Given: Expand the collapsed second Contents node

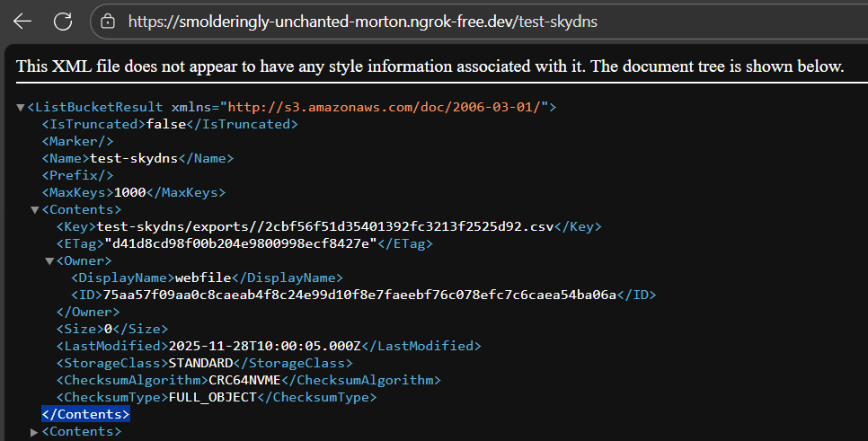Looking at the screenshot, I should click(35, 432).
